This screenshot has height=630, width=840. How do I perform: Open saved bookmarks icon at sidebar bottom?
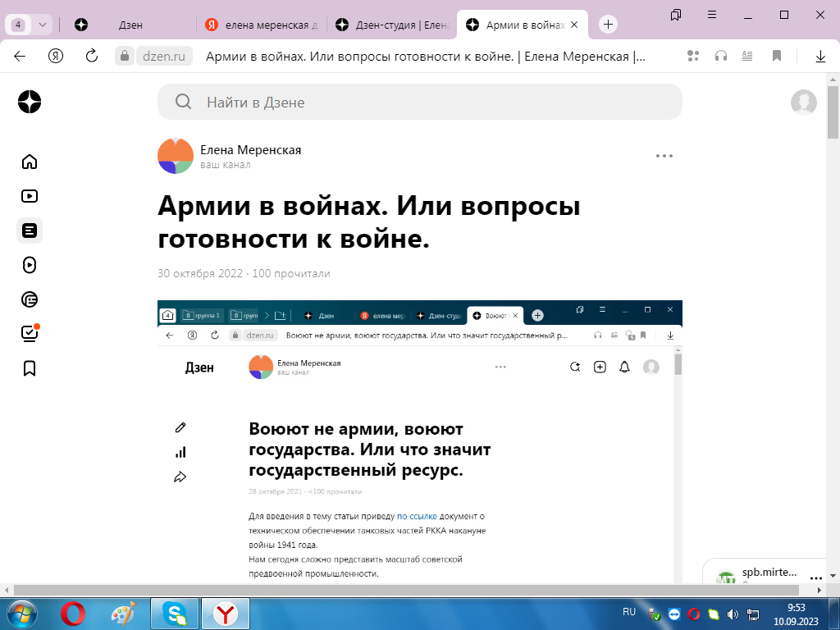pyautogui.click(x=30, y=368)
